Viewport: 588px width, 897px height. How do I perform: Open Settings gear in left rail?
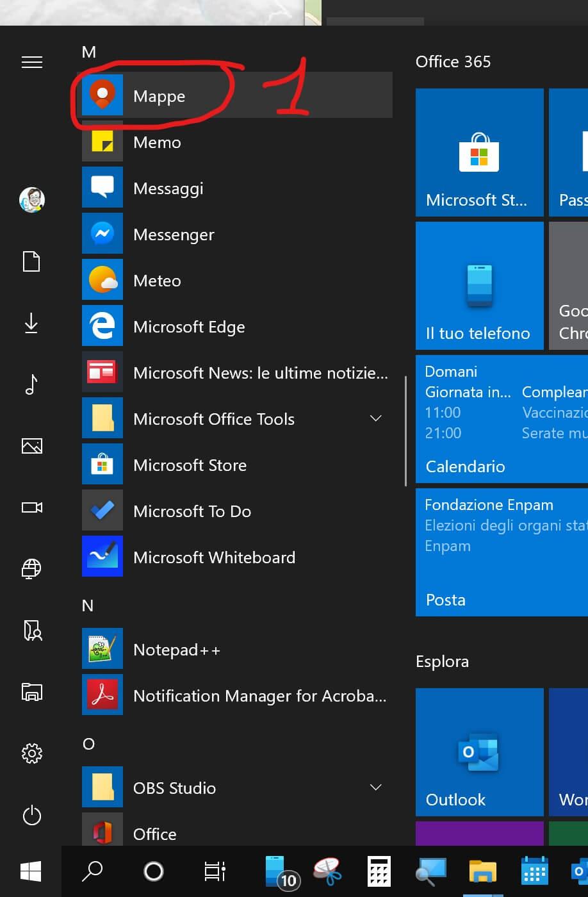pos(31,753)
